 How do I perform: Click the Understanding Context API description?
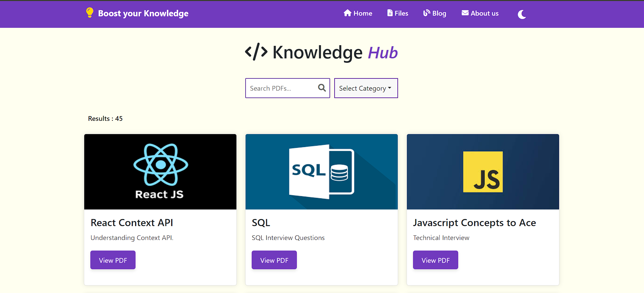point(132,238)
